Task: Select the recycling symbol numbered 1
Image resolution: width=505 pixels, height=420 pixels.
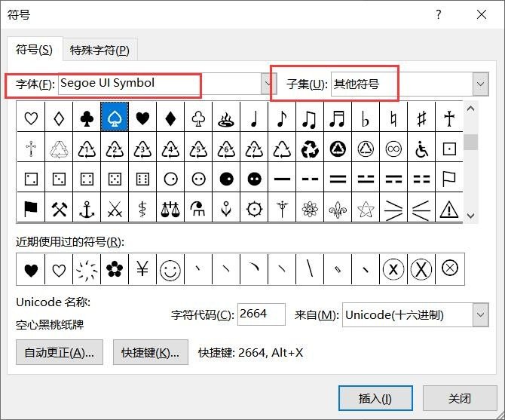Action: pos(87,148)
